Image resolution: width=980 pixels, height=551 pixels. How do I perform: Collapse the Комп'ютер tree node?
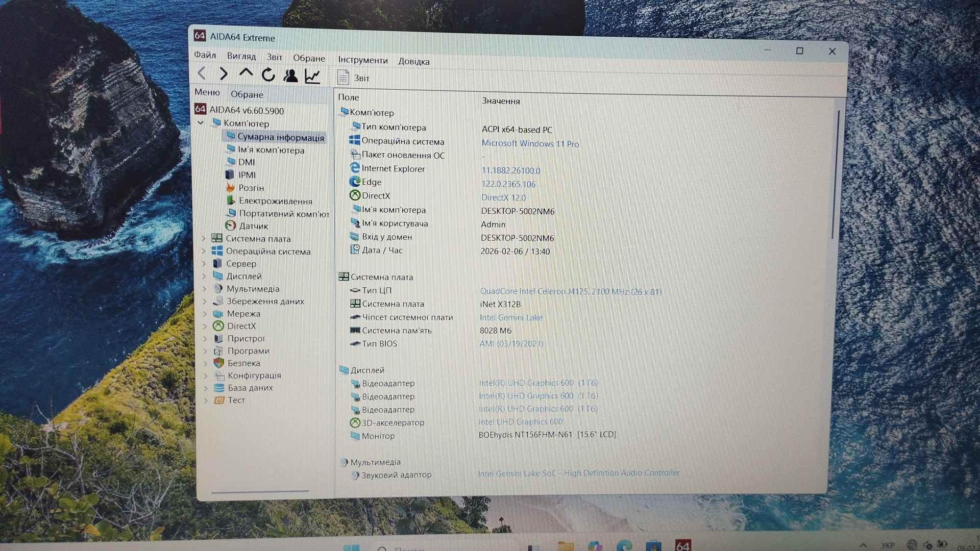point(201,123)
